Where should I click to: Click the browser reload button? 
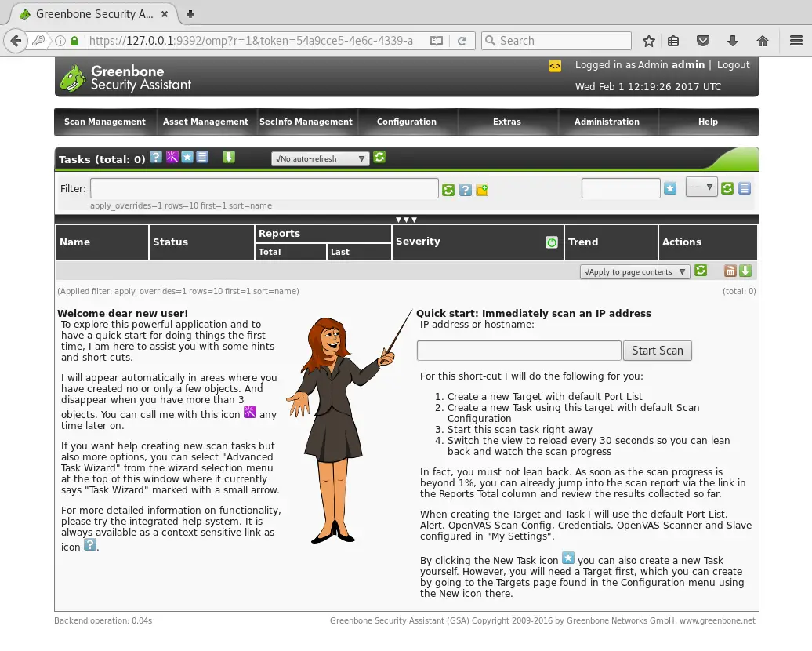coord(462,41)
